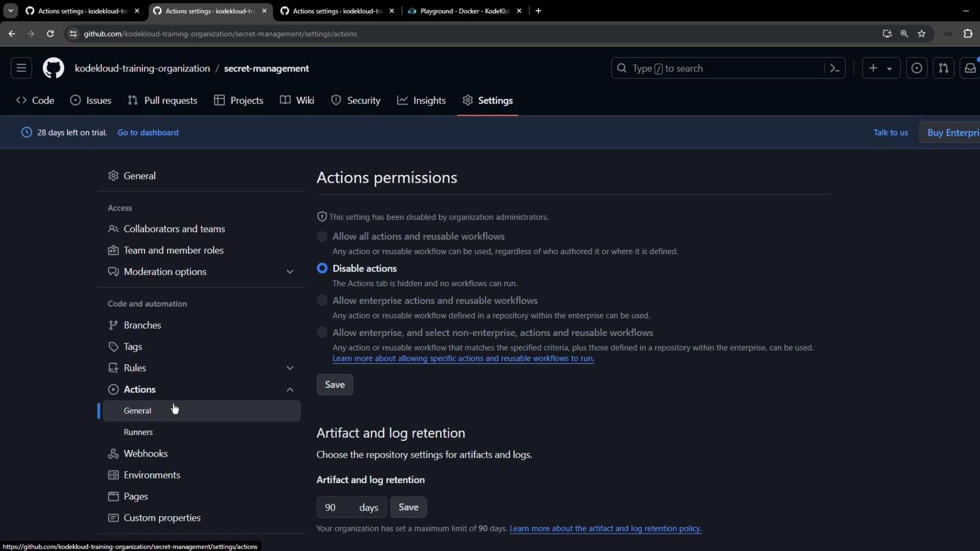
Task: Open the Security repository tab
Action: (356, 101)
